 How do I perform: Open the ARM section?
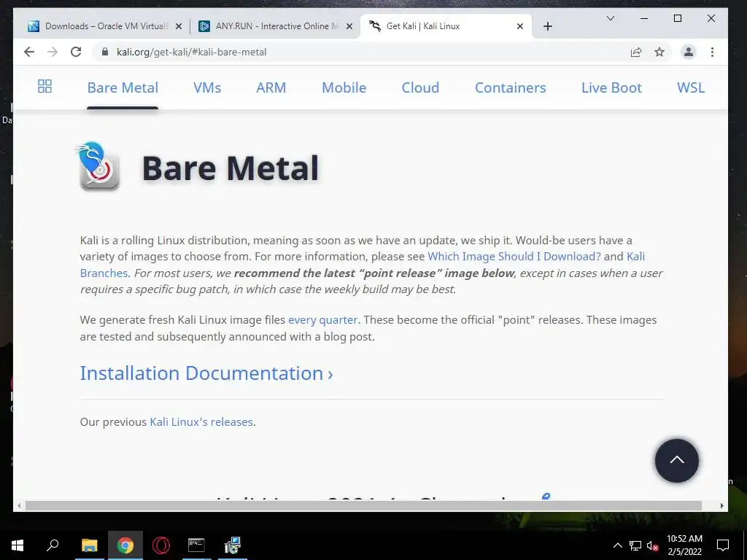(271, 87)
